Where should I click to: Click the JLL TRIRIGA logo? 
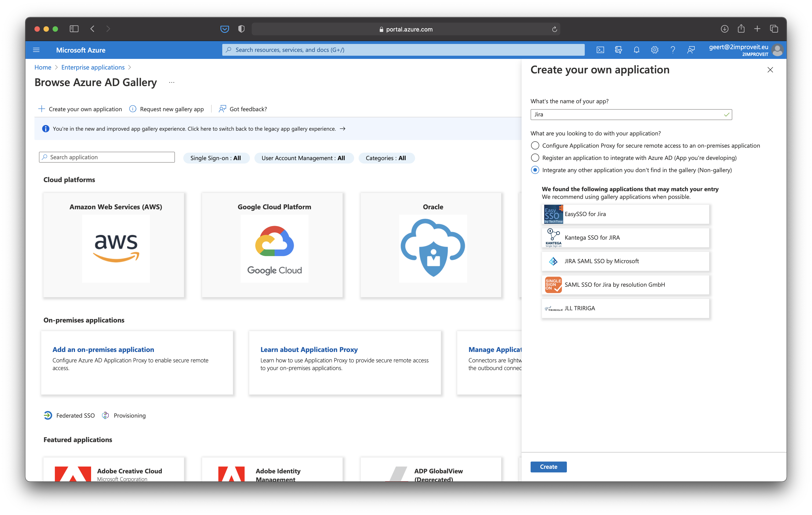(x=553, y=308)
